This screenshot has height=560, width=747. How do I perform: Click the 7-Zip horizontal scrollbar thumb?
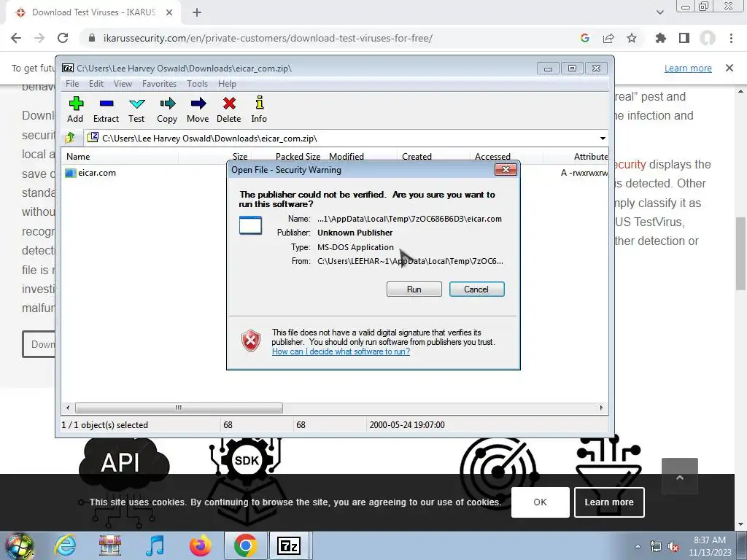(179, 408)
